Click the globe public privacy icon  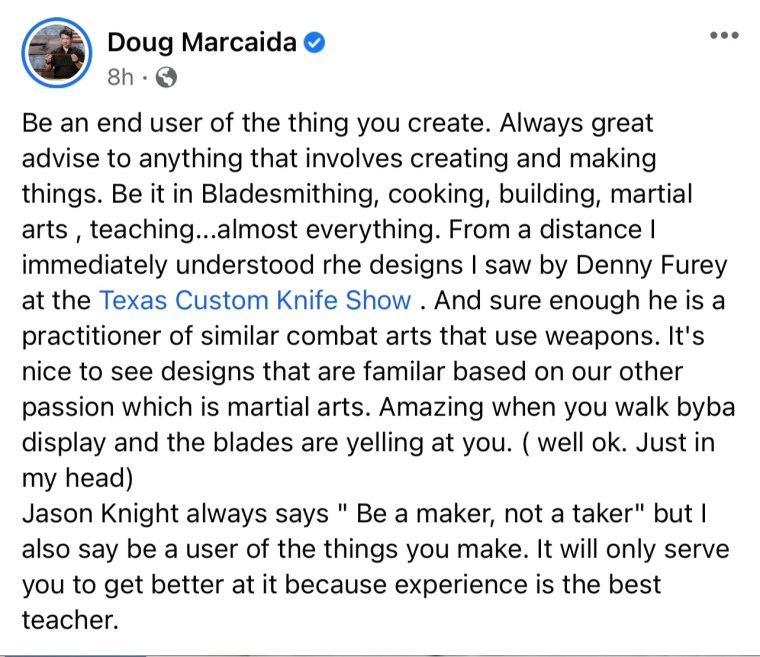(167, 76)
